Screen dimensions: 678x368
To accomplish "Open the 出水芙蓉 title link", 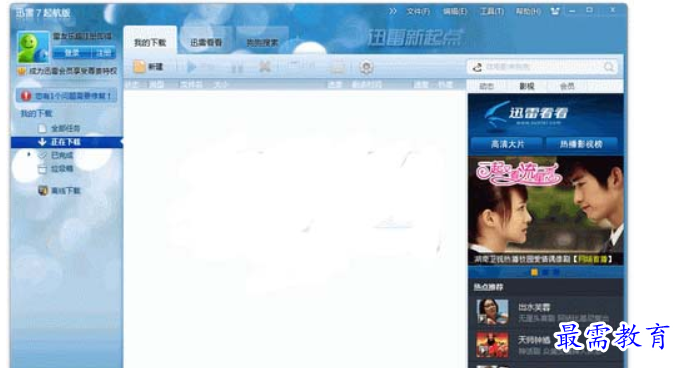I will click(534, 307).
